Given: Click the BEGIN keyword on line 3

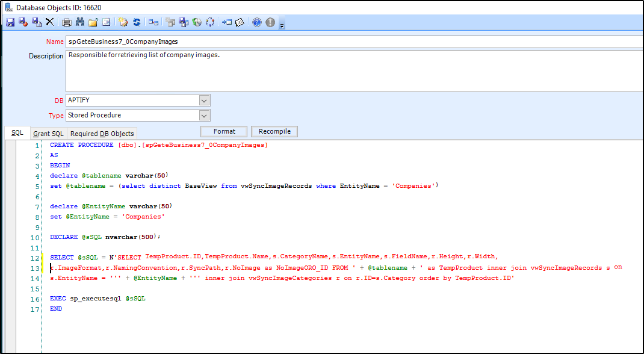Looking at the screenshot, I should [60, 165].
